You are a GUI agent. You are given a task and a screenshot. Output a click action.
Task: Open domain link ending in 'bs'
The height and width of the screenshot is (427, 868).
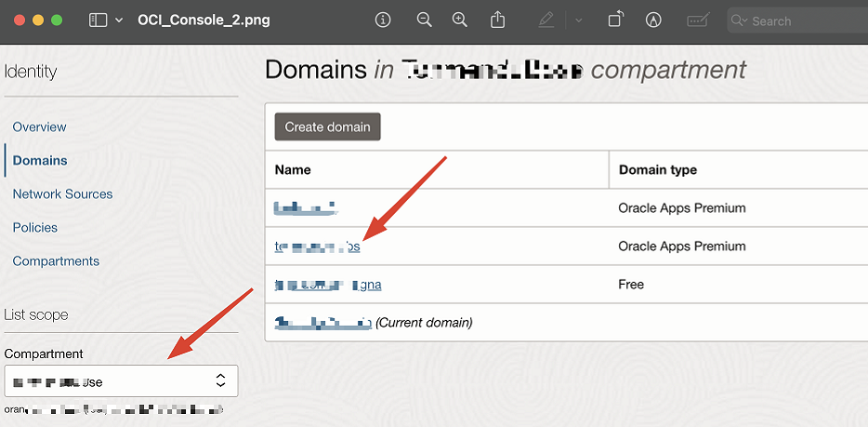click(317, 247)
